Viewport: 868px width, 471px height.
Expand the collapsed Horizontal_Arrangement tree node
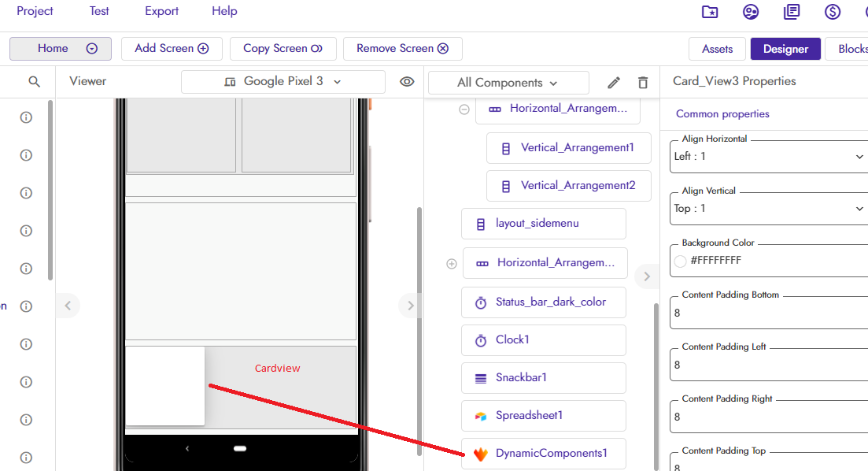(452, 264)
